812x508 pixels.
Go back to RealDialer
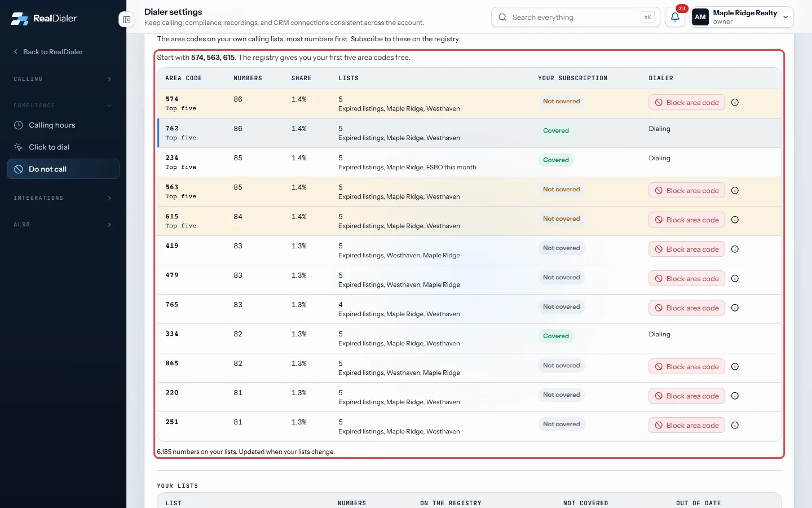48,52
